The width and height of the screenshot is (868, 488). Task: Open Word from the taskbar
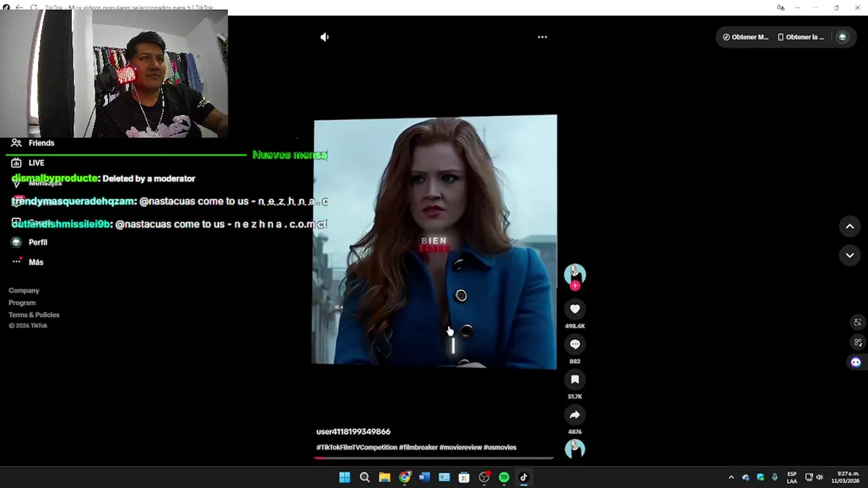click(x=425, y=477)
